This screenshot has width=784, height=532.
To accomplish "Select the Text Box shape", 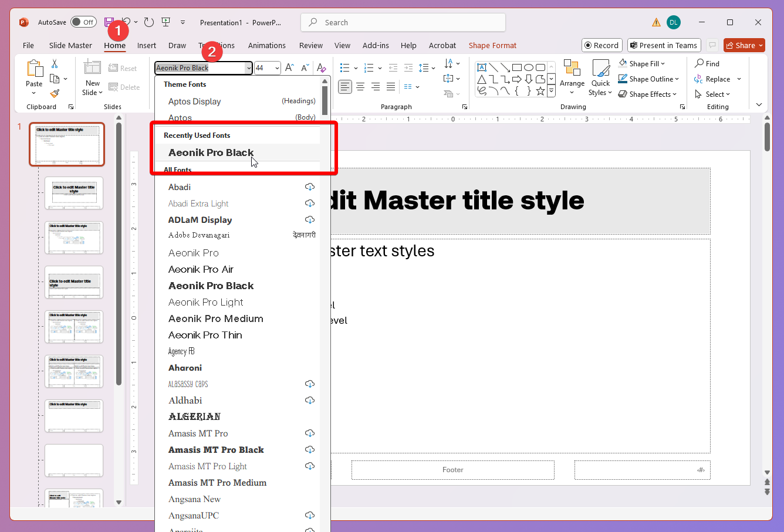I will tap(482, 67).
